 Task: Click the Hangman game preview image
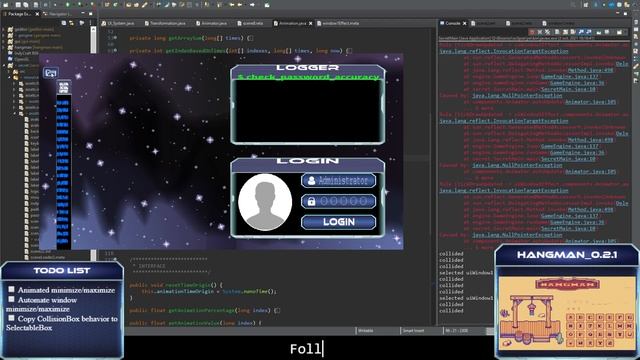[567, 313]
